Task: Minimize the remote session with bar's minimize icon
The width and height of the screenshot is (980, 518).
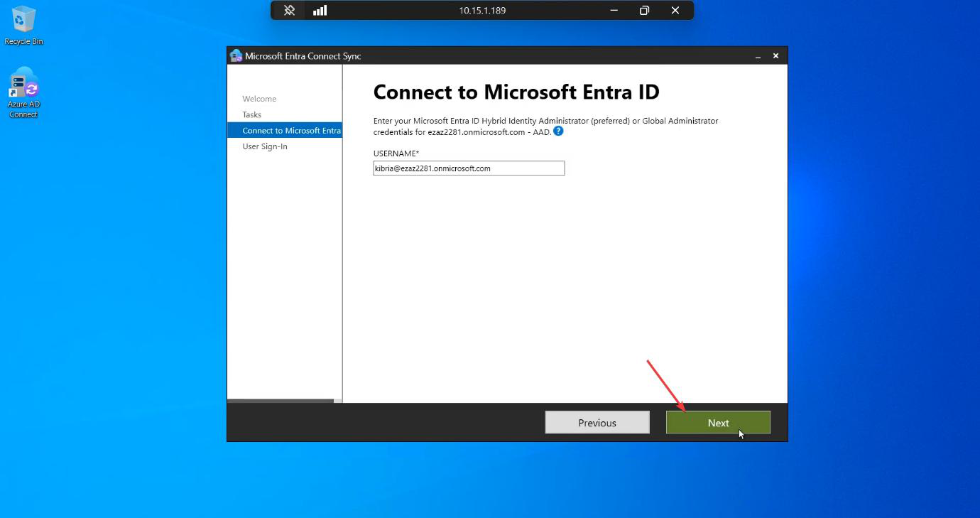Action: [x=614, y=11]
